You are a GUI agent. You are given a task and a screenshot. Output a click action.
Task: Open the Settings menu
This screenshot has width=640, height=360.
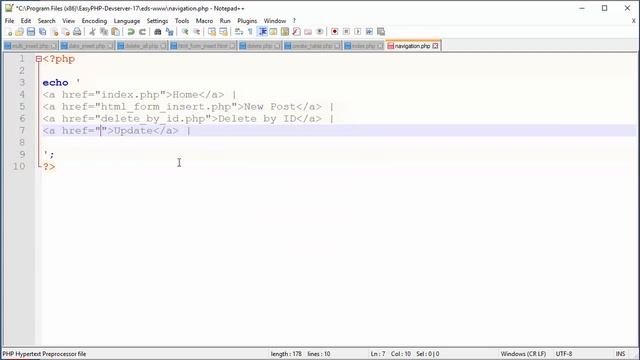click(x=157, y=20)
